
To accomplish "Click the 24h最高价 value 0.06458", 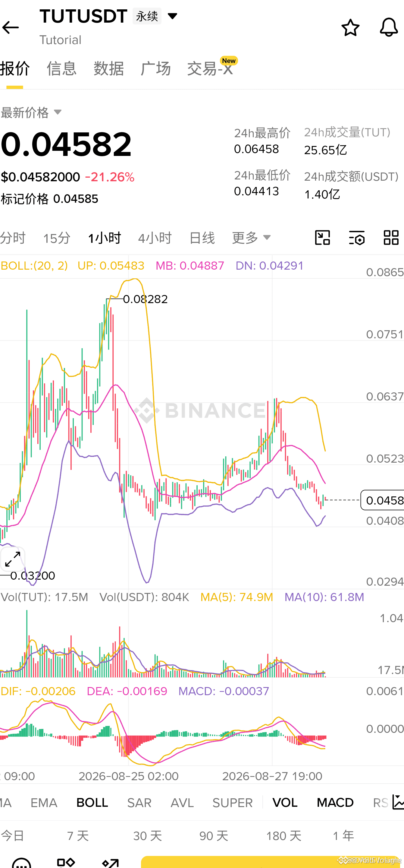I will coord(257,149).
